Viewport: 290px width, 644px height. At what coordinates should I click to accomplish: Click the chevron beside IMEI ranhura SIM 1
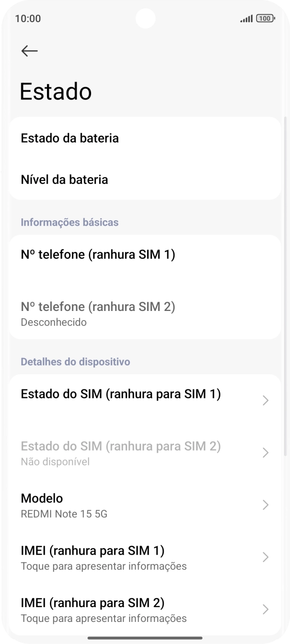point(266,557)
